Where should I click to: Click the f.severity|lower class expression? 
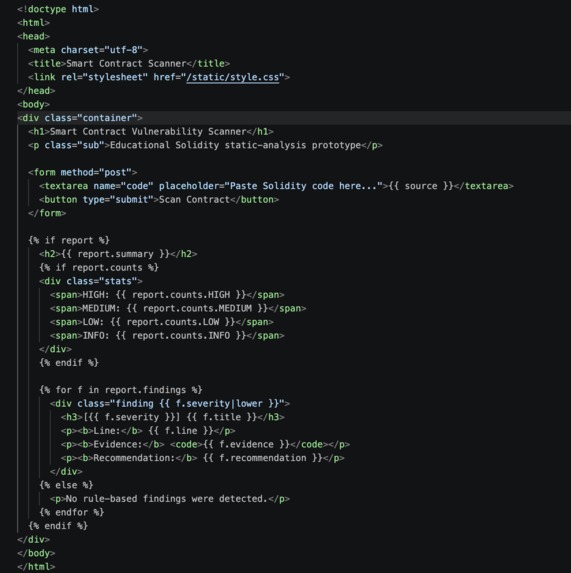coord(219,403)
